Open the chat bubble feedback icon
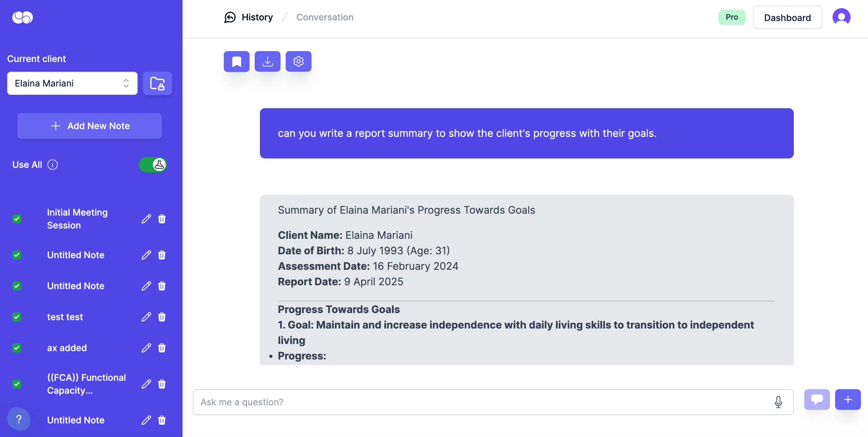This screenshot has width=868, height=437. (817, 399)
